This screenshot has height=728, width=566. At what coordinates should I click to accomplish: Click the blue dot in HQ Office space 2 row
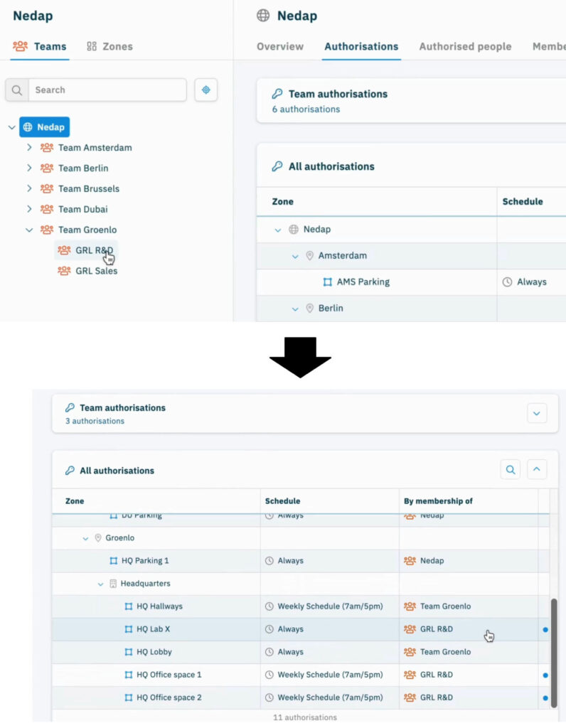545,698
